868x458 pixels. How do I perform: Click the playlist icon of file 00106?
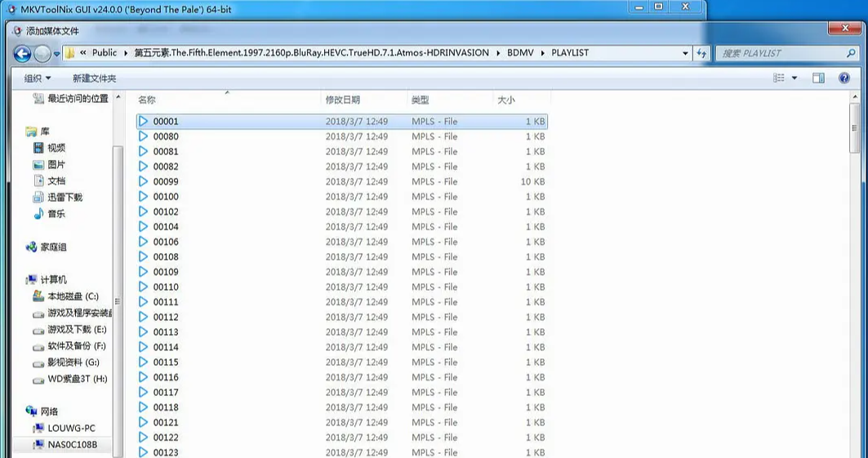[x=144, y=242]
